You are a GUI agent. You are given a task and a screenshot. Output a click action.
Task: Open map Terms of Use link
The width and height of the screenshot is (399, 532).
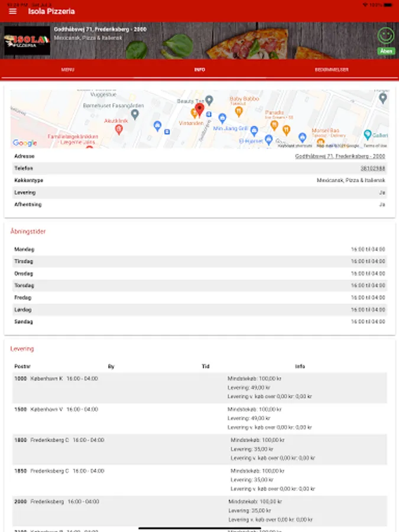pyautogui.click(x=375, y=145)
